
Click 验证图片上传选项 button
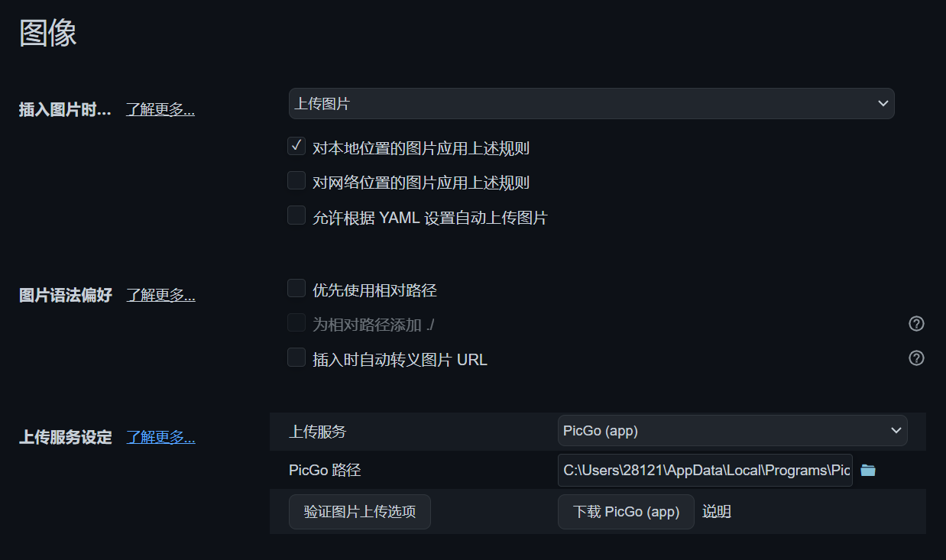(360, 512)
